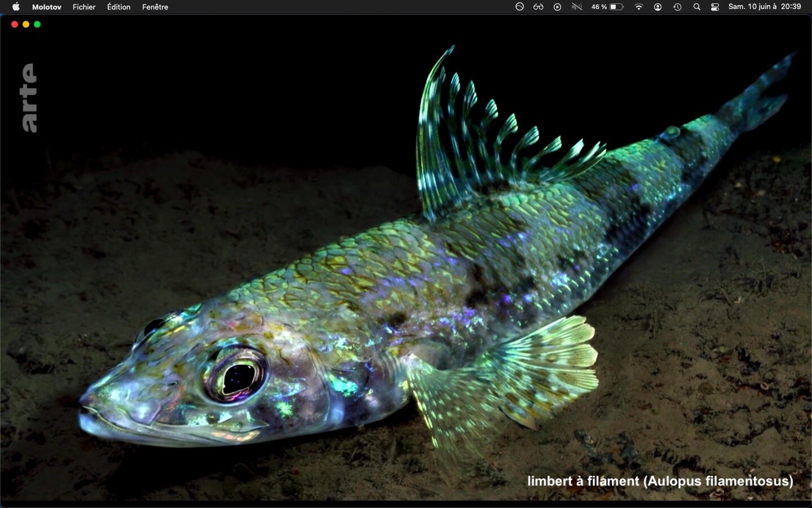Screen dimensions: 812x508
Task: Click the date and time Sam. 10 juin
Action: 764,7
